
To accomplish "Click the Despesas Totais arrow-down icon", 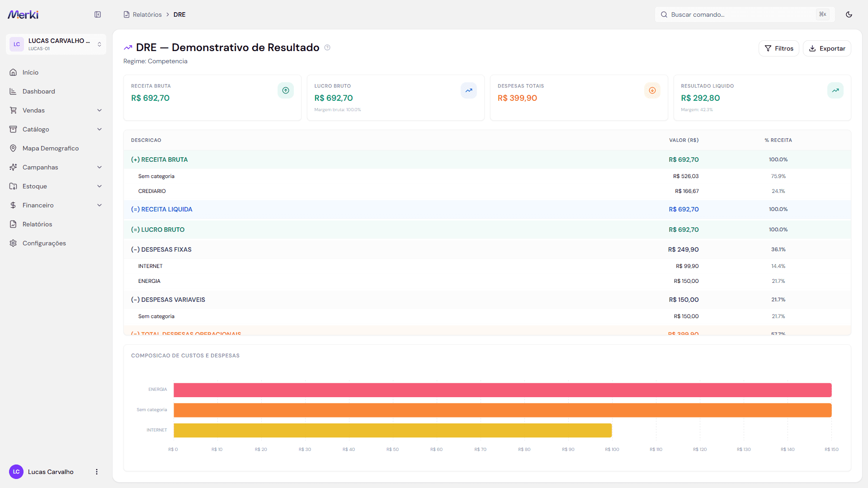I will coord(652,90).
